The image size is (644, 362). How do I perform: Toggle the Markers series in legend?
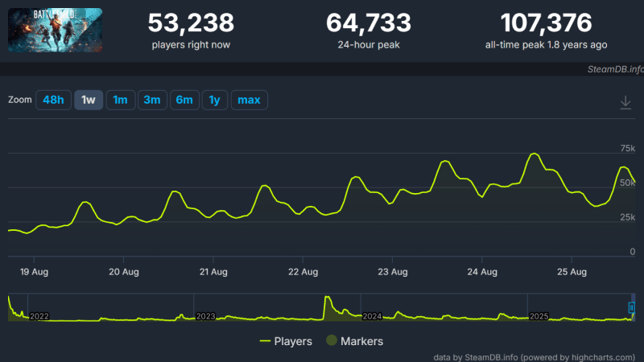[354, 341]
